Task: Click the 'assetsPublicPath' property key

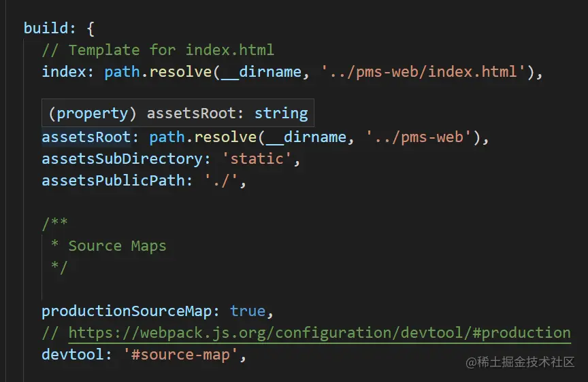Action: tap(113, 181)
